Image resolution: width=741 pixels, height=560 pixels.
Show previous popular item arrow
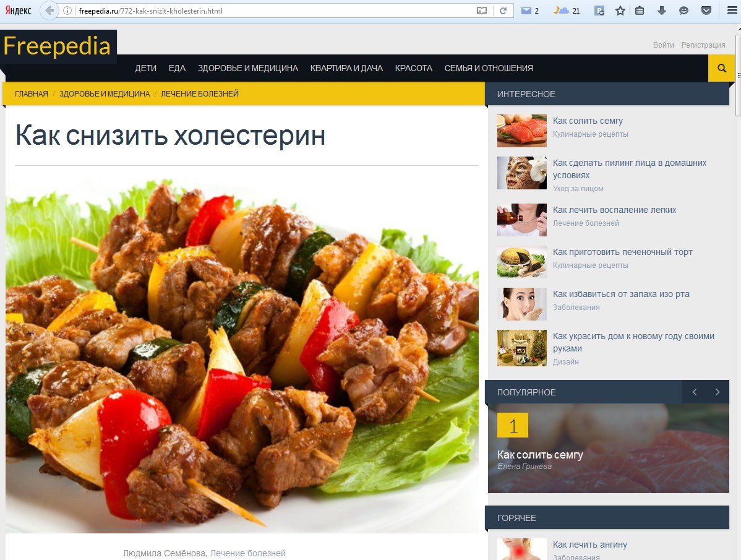pos(694,392)
